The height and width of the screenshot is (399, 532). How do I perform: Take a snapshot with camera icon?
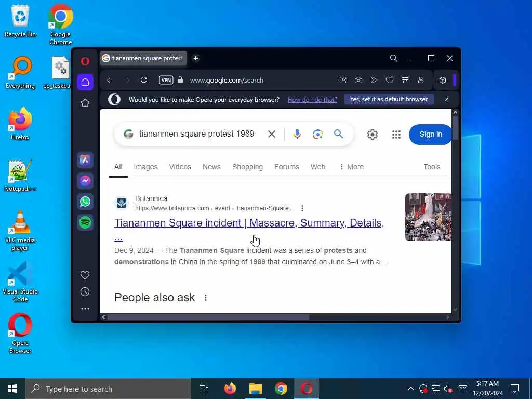click(x=358, y=80)
